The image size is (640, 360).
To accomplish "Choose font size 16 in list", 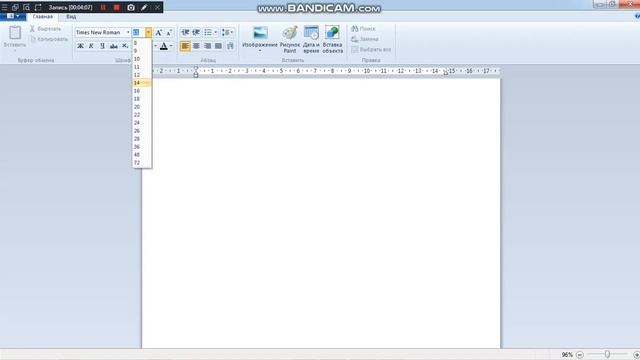I will pos(142,91).
